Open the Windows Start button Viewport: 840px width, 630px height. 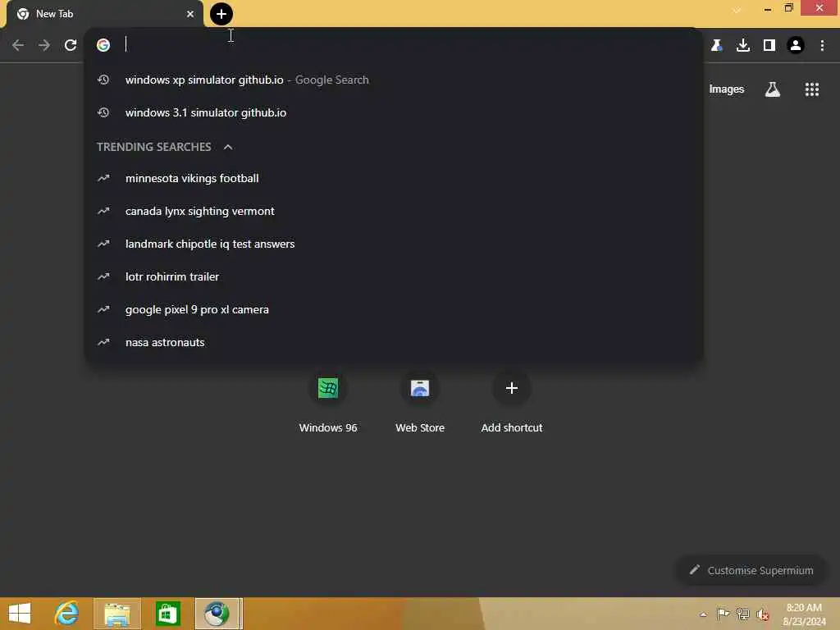[20, 614]
